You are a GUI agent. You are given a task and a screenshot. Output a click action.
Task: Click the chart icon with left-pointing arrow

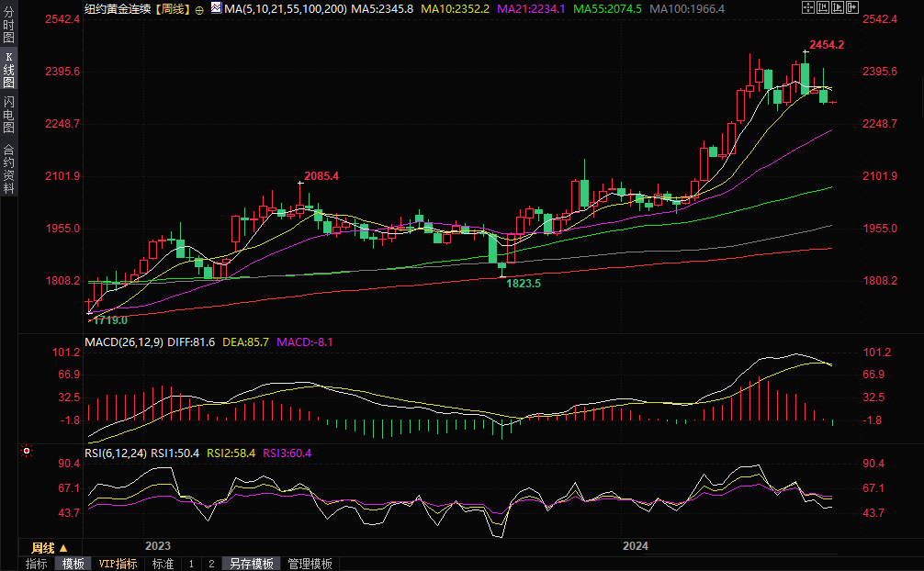[822, 8]
